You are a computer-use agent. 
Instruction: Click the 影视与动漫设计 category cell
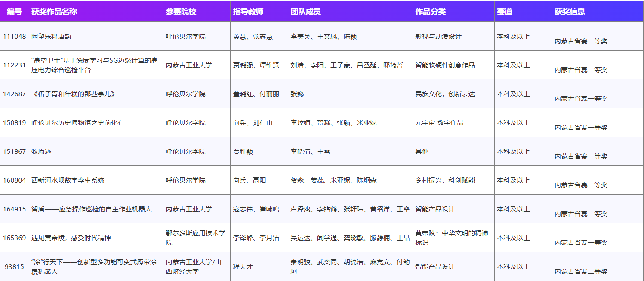coord(438,37)
